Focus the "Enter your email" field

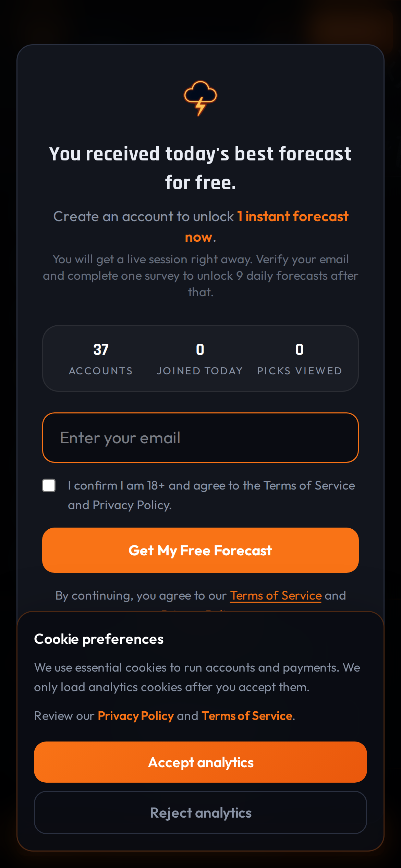200,437
